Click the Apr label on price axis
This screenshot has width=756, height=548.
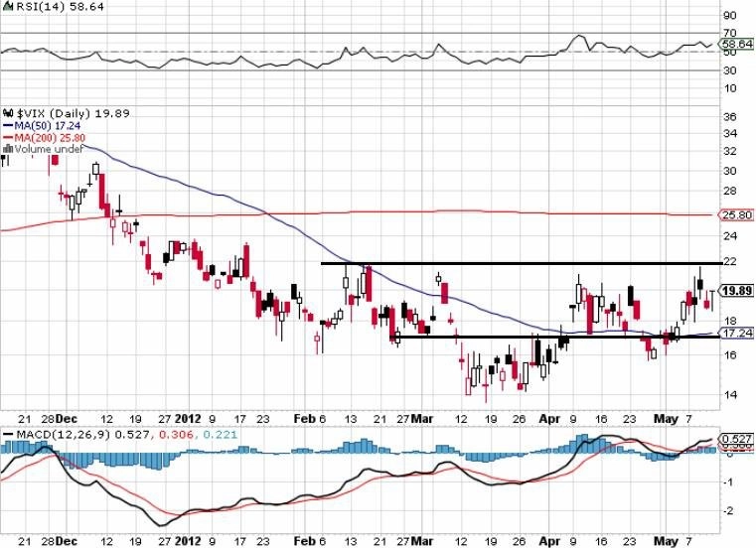549,419
